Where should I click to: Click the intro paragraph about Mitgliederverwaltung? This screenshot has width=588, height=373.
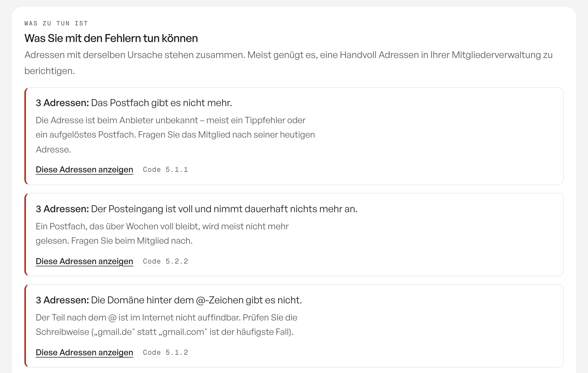288,63
